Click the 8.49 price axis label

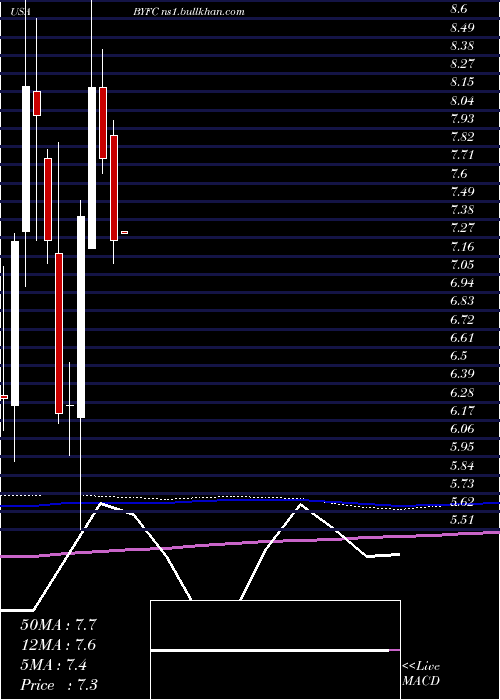point(462,27)
